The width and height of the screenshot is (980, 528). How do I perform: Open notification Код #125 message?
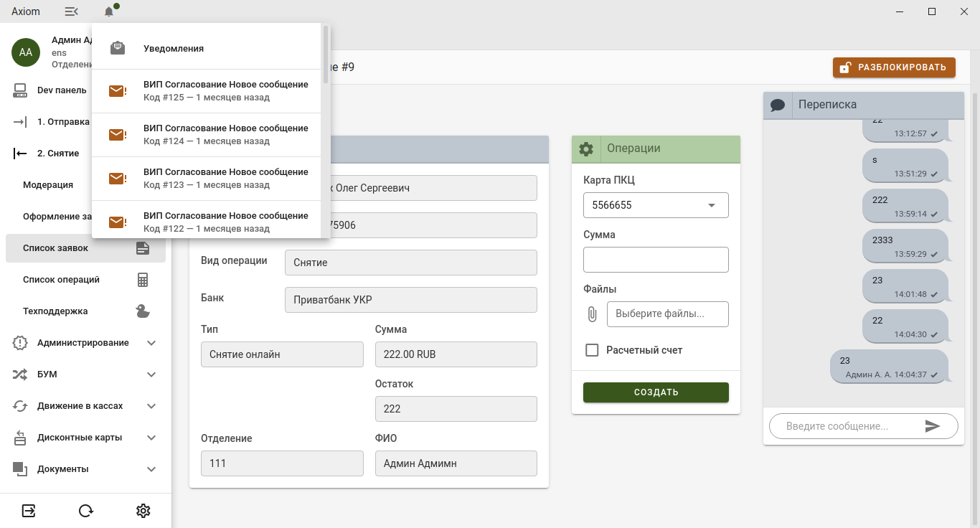[x=207, y=91]
